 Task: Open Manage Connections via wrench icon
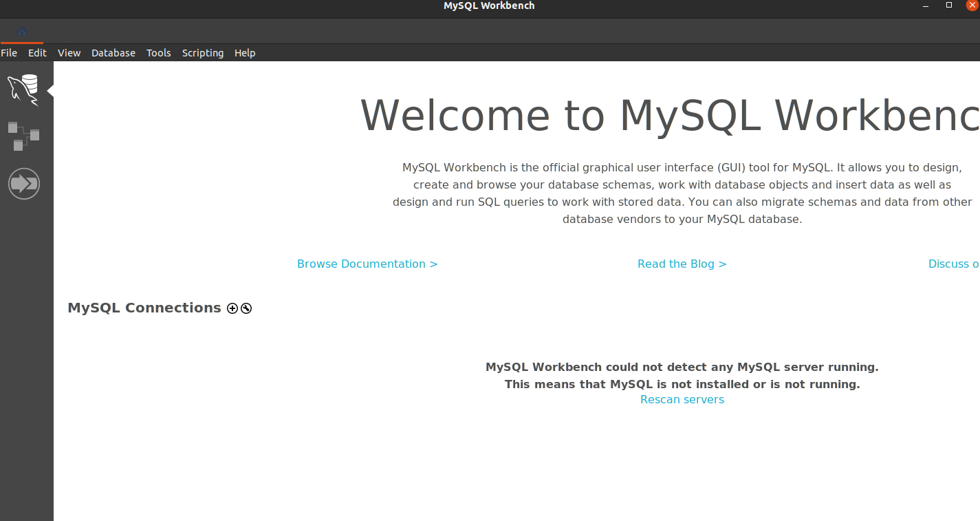tap(246, 308)
